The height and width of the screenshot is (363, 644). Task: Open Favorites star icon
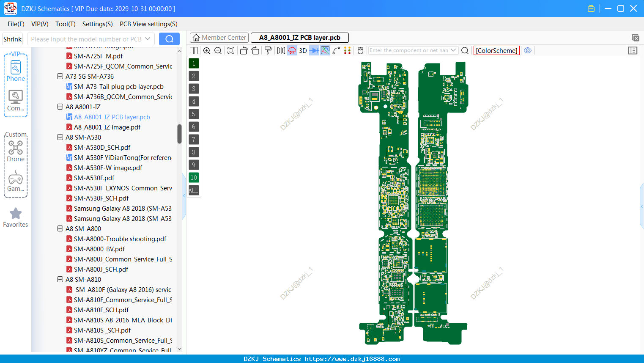tap(16, 217)
